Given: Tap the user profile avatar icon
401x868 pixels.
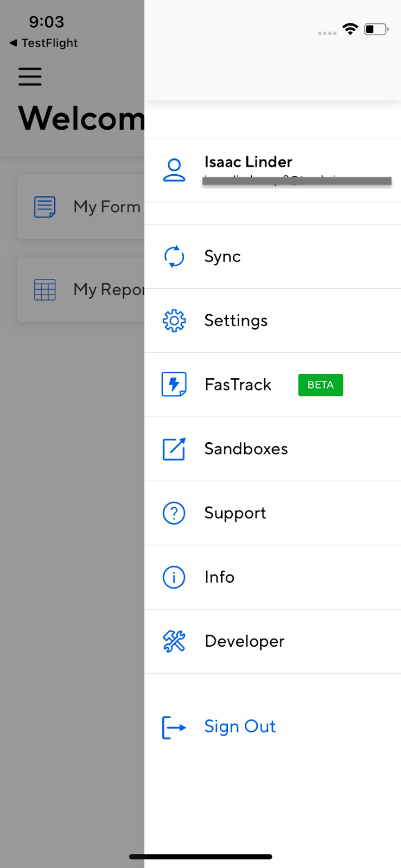Looking at the screenshot, I should 174,170.
